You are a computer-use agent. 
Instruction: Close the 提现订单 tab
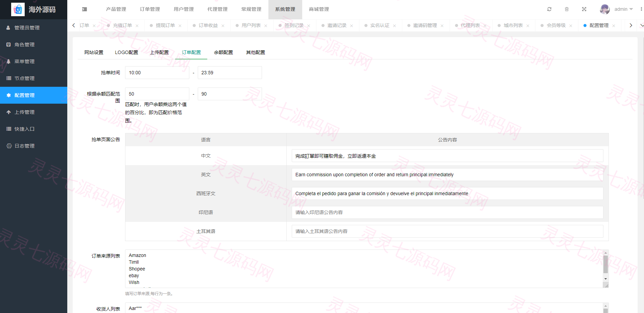(x=180, y=26)
